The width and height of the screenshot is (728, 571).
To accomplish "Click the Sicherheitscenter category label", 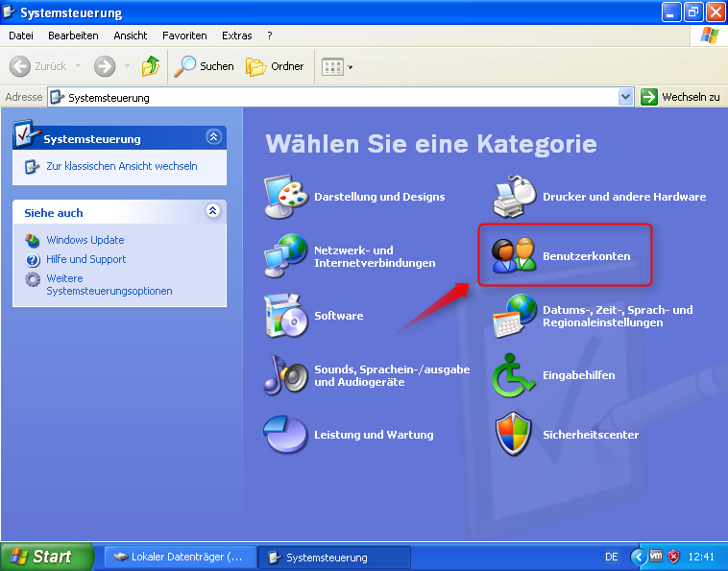I will pyautogui.click(x=591, y=435).
